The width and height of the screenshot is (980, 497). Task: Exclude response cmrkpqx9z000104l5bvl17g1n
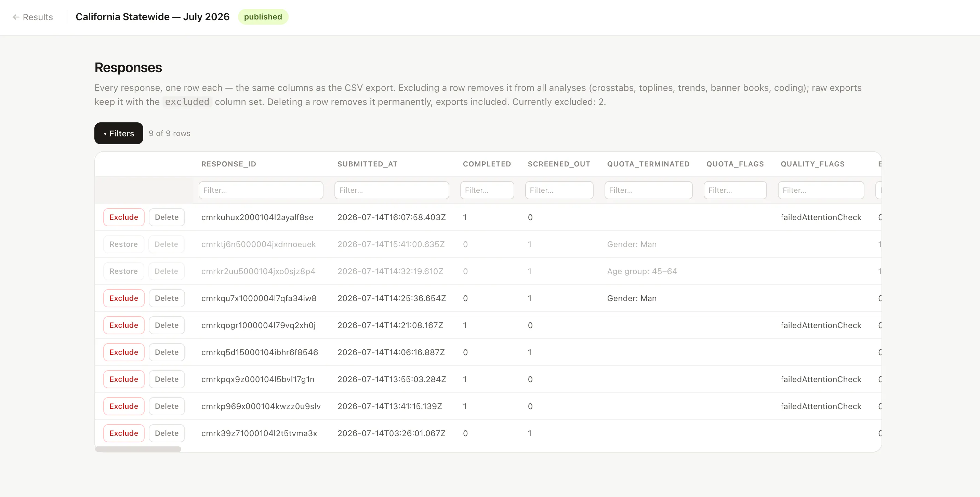tap(124, 379)
